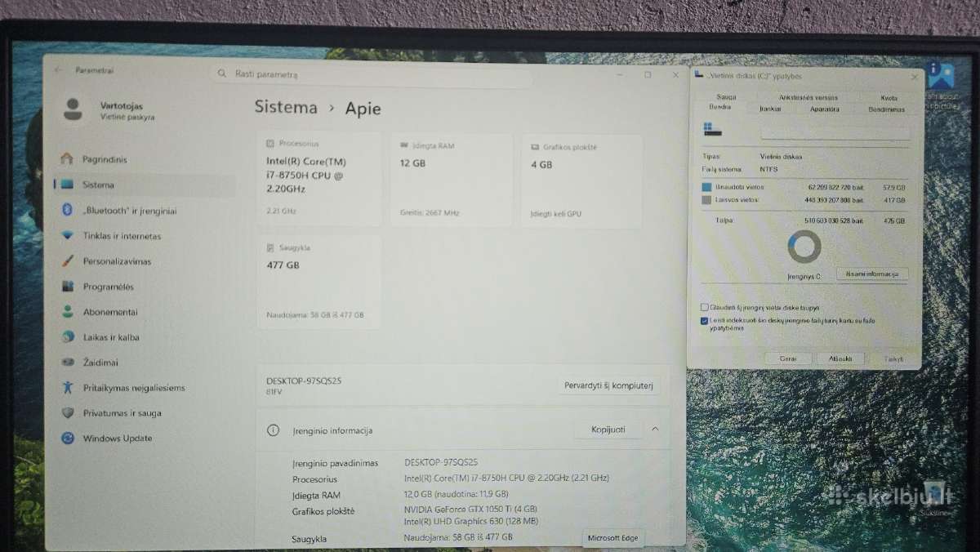Viewport: 980px width, 552px height.
Task: Click the Microsoft Edge tooltip label
Action: [x=613, y=537]
